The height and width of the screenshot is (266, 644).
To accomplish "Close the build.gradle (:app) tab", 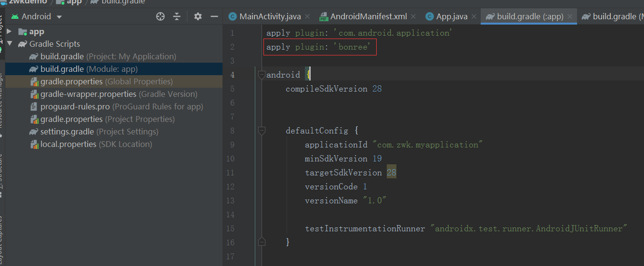I will (x=570, y=17).
